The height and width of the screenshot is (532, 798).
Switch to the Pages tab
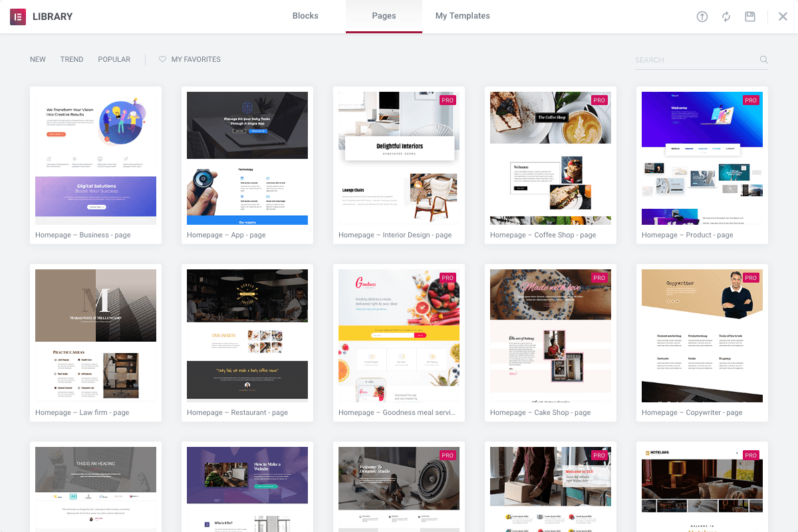(384, 16)
